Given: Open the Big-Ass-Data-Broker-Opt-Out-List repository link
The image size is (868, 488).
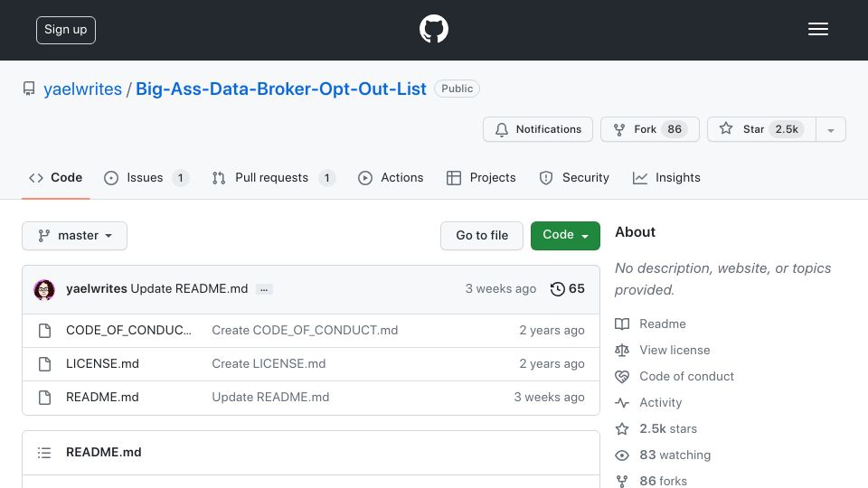Looking at the screenshot, I should coord(280,89).
